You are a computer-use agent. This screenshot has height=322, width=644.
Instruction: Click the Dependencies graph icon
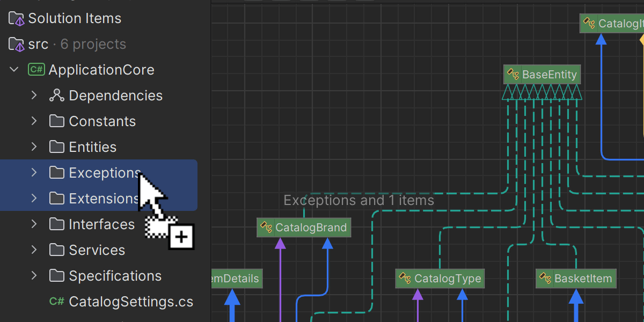click(x=56, y=96)
